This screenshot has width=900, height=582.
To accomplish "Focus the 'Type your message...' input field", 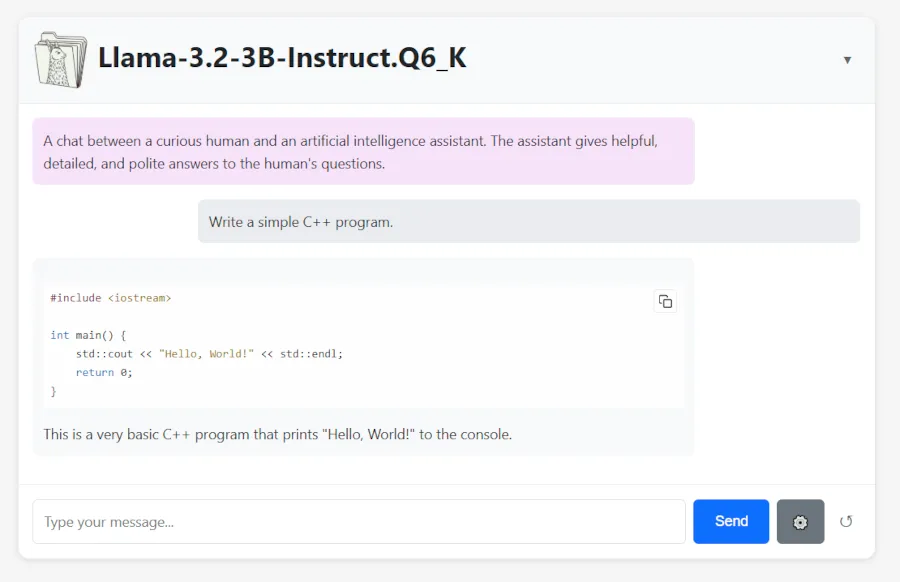I will point(359,521).
